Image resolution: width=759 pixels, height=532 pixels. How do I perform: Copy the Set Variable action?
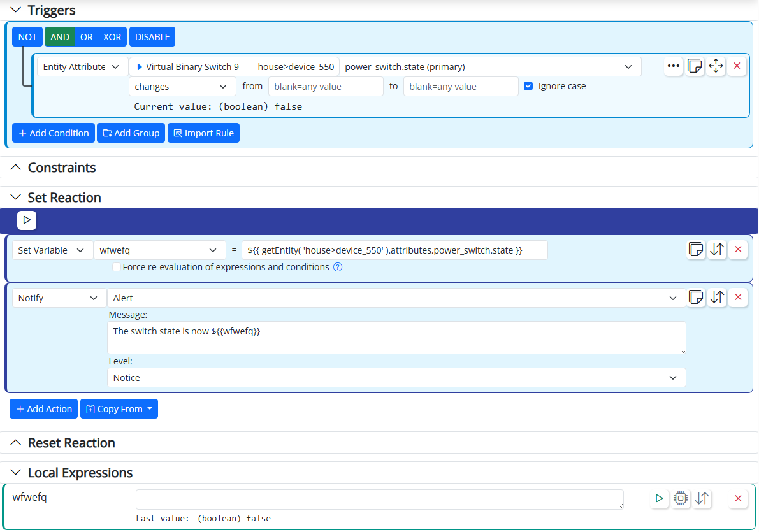click(696, 249)
